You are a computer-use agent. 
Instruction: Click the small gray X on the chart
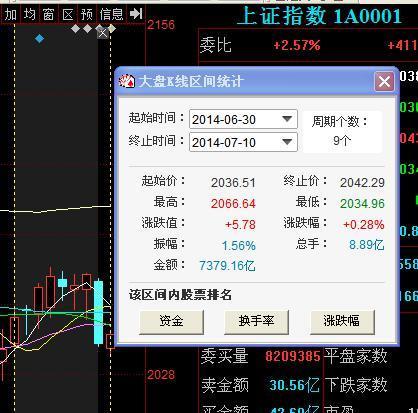pos(103,33)
